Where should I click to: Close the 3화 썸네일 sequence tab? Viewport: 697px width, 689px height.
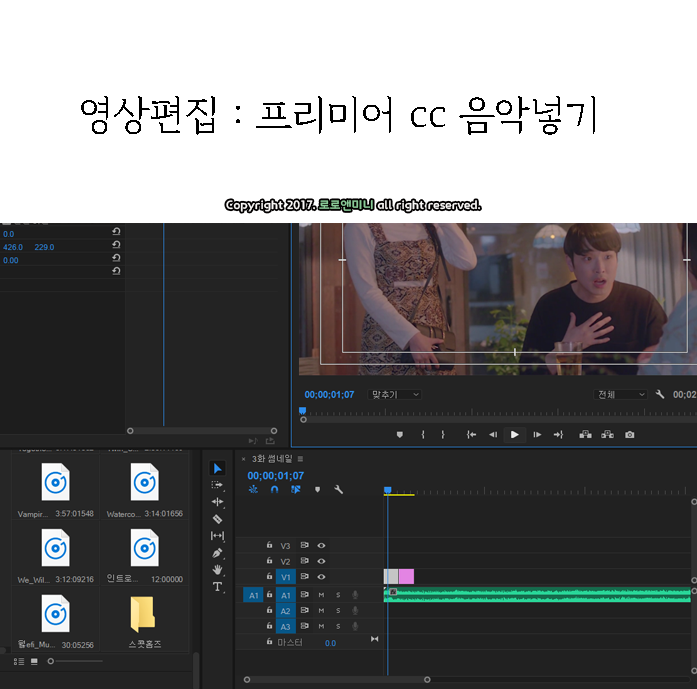[x=243, y=459]
